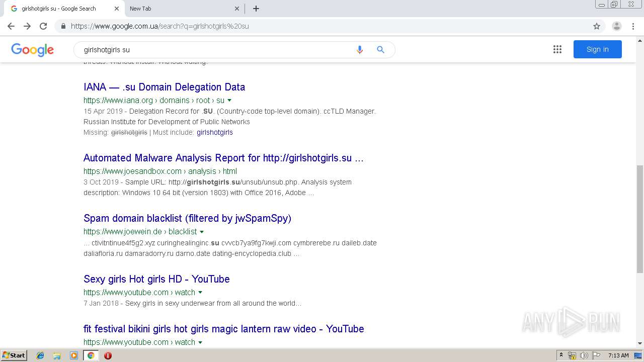This screenshot has width=644, height=362.
Task: Open Sexy girls Hot girls HD YouTube result
Action: (156, 279)
